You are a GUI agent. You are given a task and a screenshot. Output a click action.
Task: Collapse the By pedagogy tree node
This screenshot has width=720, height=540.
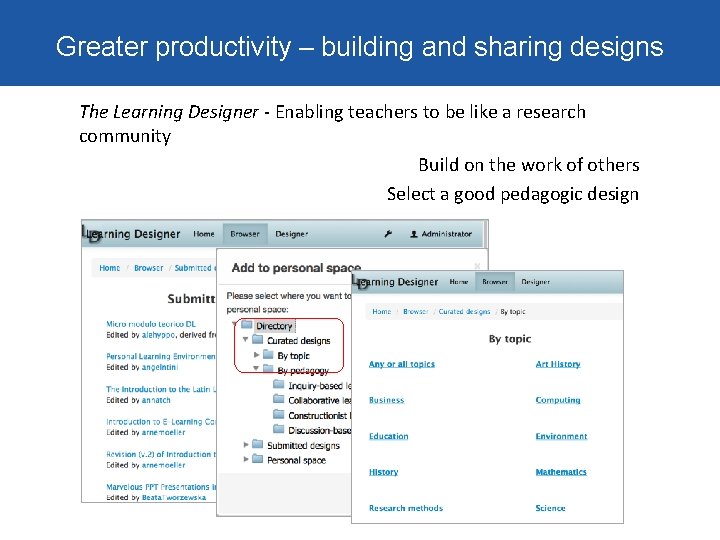click(x=256, y=368)
